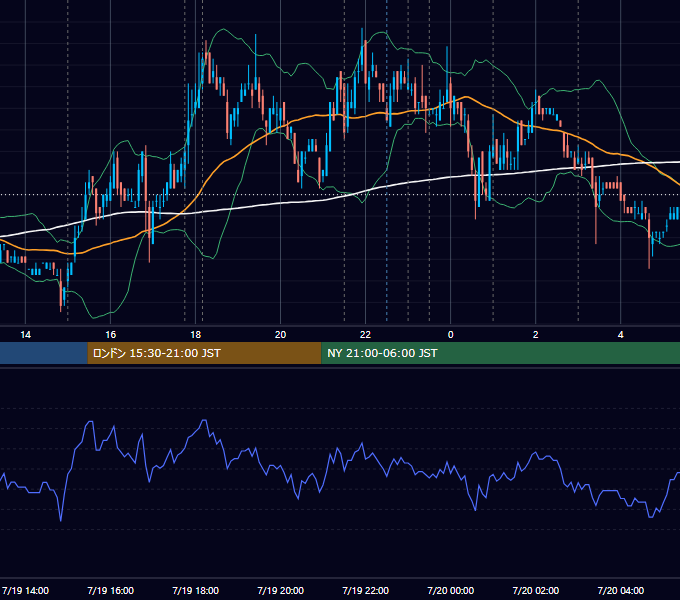The width and height of the screenshot is (680, 600).
Task: Click the 7/19 14:00 time label
Action: [26, 590]
